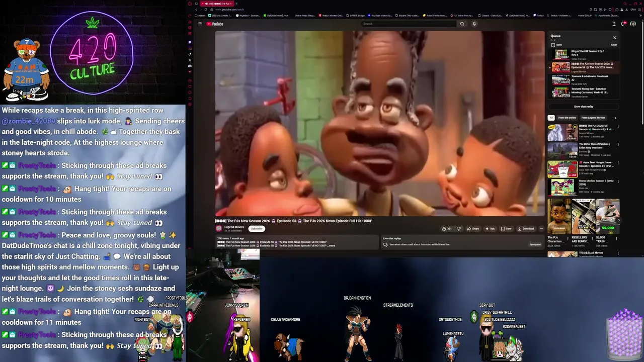Select the All filter chip

click(x=551, y=118)
